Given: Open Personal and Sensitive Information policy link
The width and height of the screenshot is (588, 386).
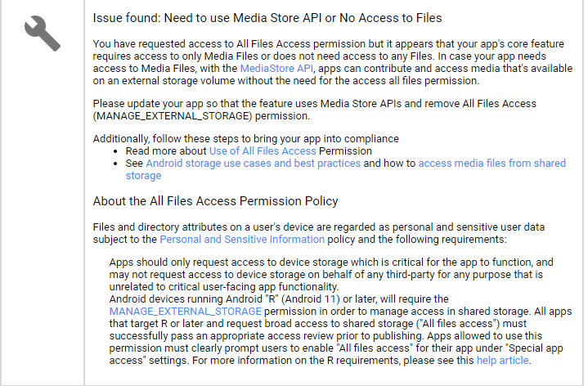Looking at the screenshot, I should pyautogui.click(x=242, y=240).
